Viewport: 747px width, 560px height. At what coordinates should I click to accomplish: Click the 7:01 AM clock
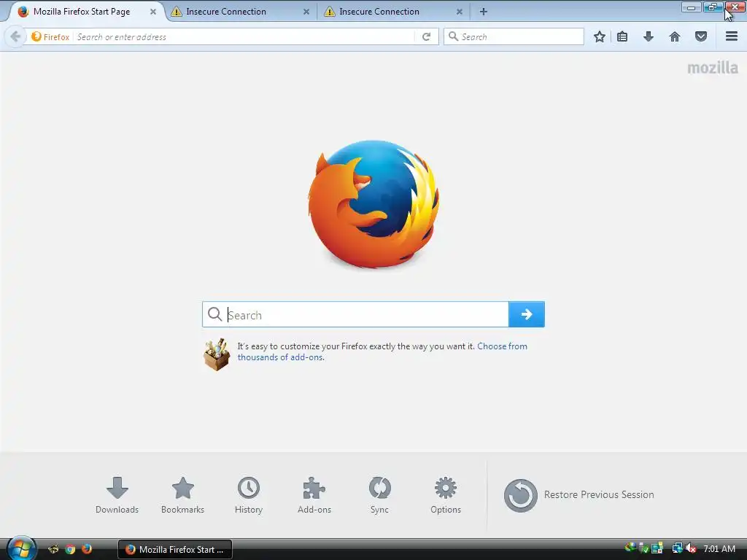(x=719, y=548)
